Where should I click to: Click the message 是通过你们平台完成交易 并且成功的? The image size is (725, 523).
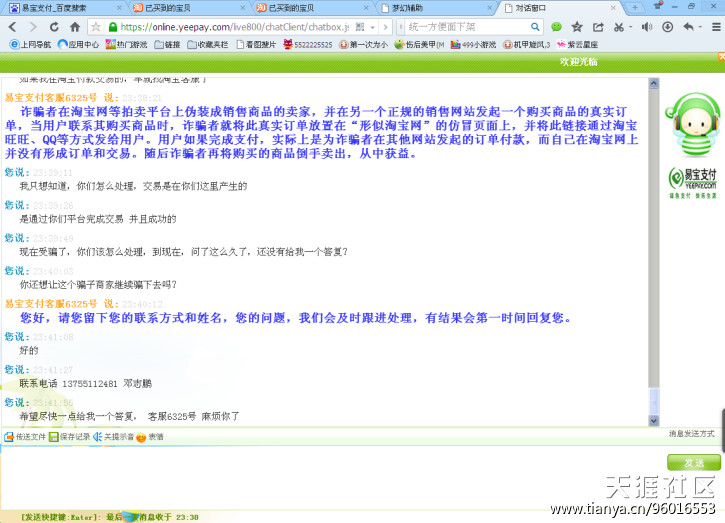coord(98,219)
